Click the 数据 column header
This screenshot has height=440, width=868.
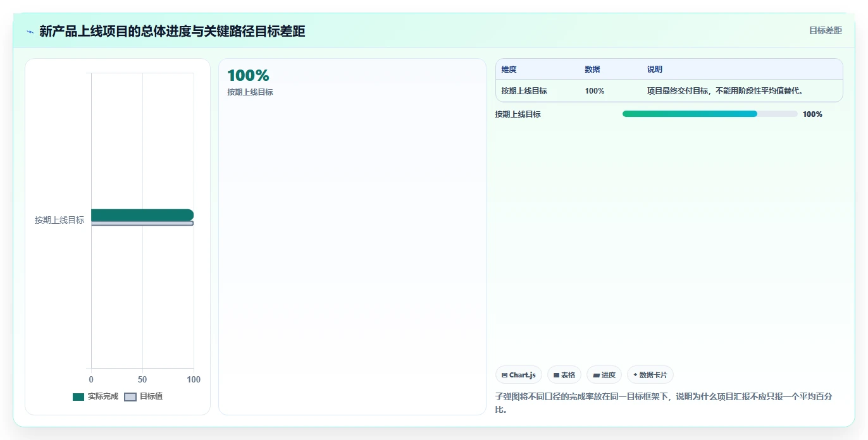(593, 70)
